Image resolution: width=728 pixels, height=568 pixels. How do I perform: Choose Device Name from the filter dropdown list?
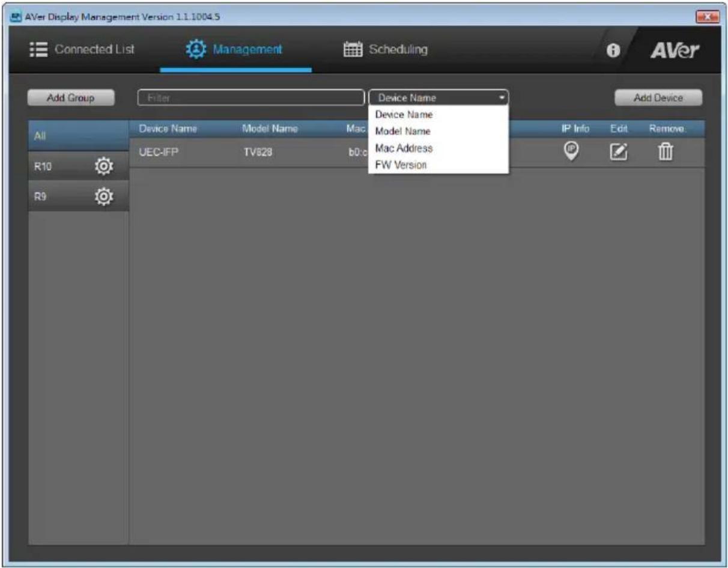[438, 115]
